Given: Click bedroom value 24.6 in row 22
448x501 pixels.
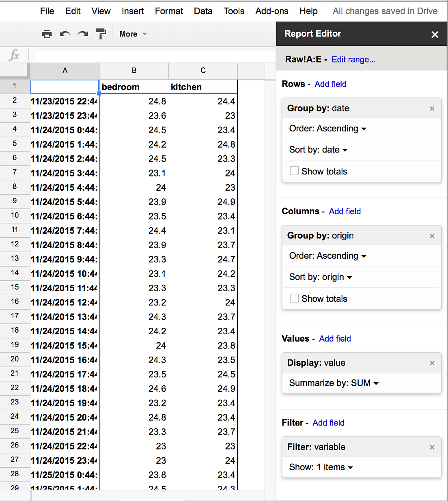Looking at the screenshot, I should (x=134, y=389).
